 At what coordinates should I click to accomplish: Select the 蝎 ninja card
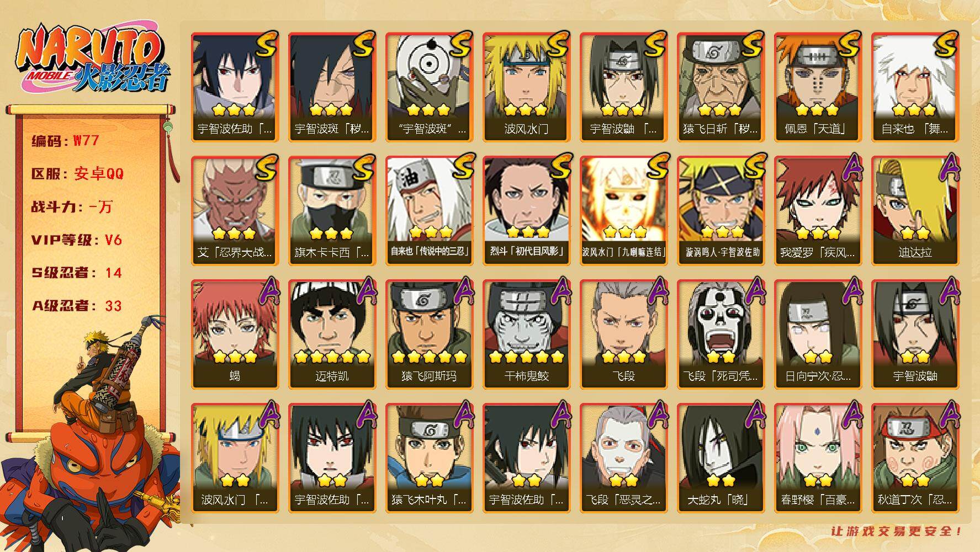(235, 334)
